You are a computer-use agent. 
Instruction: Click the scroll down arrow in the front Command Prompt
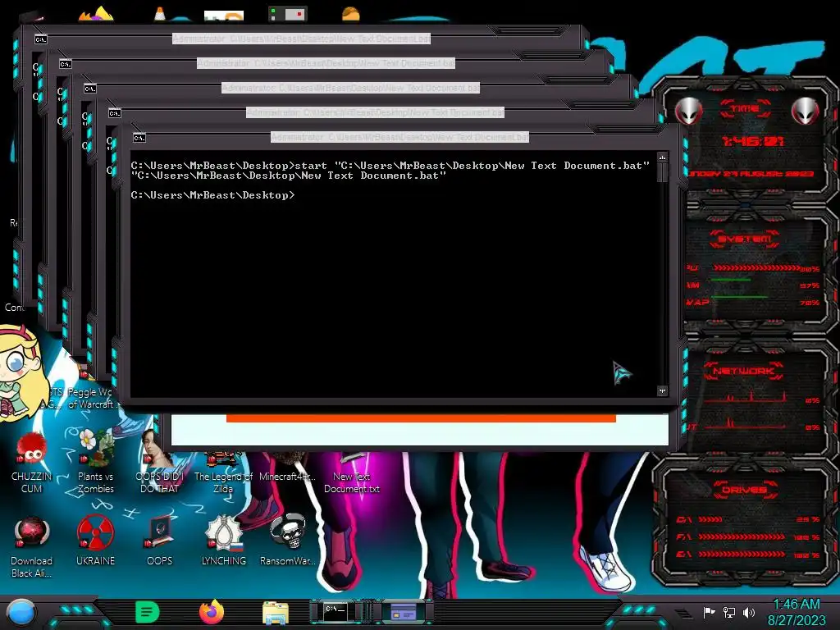662,391
